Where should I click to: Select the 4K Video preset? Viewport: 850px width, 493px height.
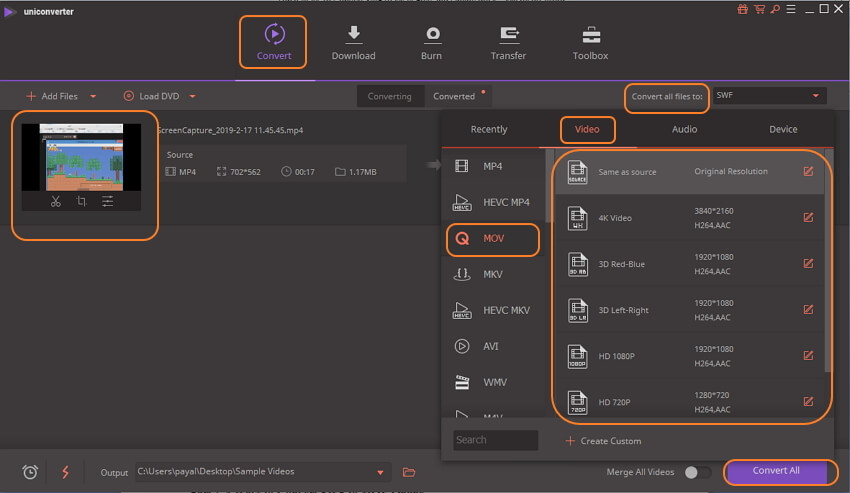coord(690,218)
